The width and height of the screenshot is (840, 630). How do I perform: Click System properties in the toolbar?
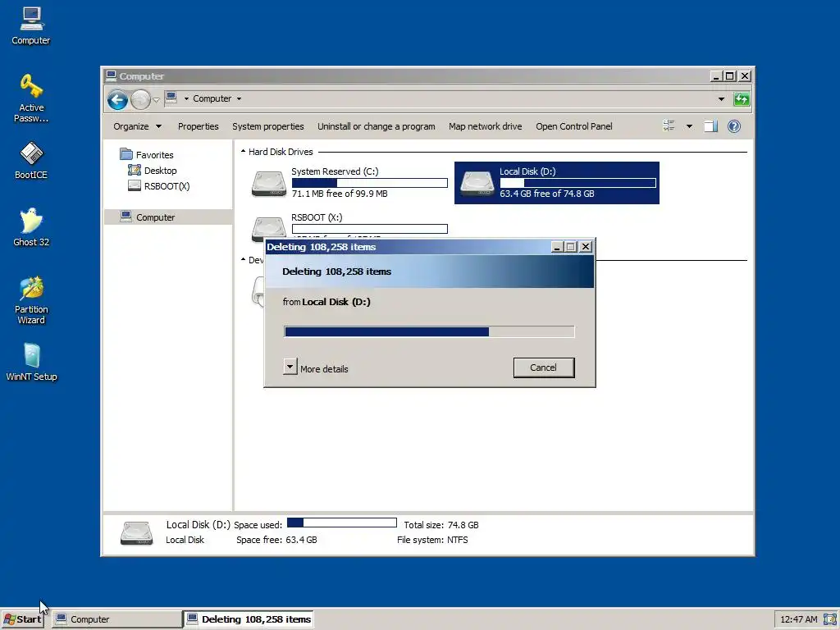(268, 126)
